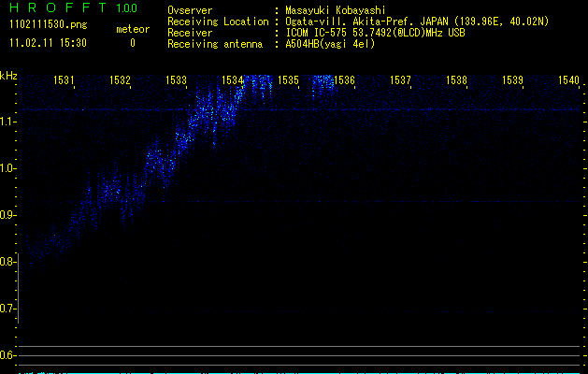Image resolution: width=588 pixels, height=374 pixels.
Task: Click the 1540 time marker
Action: click(x=568, y=80)
